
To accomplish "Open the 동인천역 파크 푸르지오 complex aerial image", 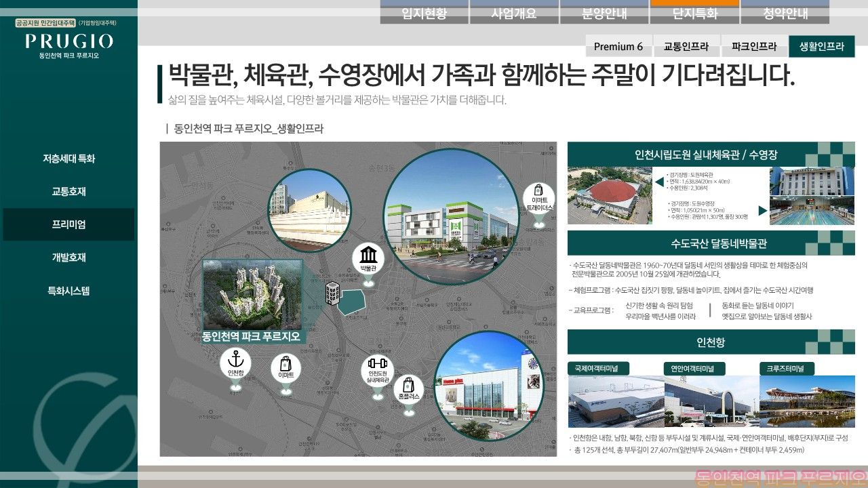I will click(x=253, y=294).
